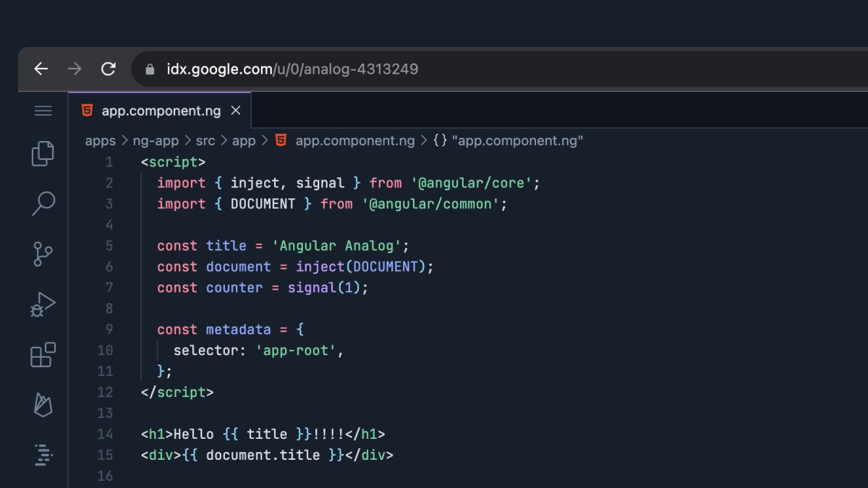The image size is (868, 488).
Task: Open the Source Control view
Action: click(43, 254)
